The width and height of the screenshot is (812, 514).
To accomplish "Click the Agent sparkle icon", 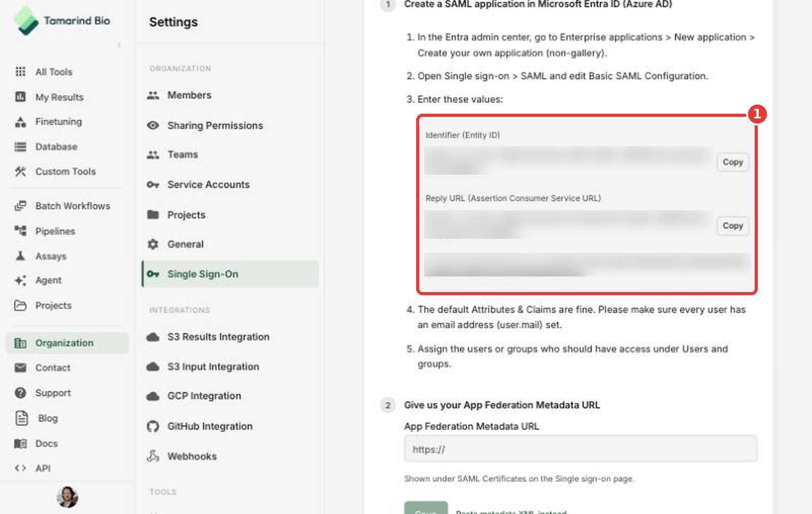I will tap(20, 280).
